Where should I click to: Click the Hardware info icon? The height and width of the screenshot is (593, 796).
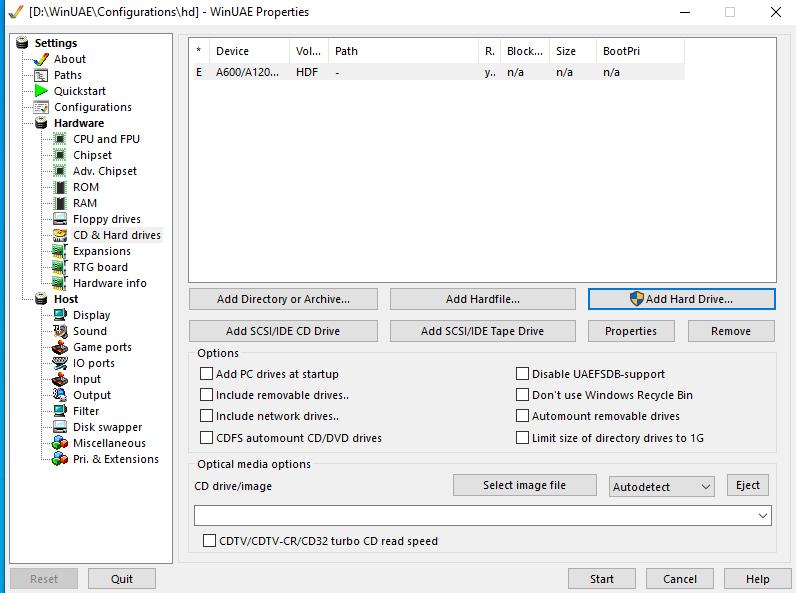point(60,283)
